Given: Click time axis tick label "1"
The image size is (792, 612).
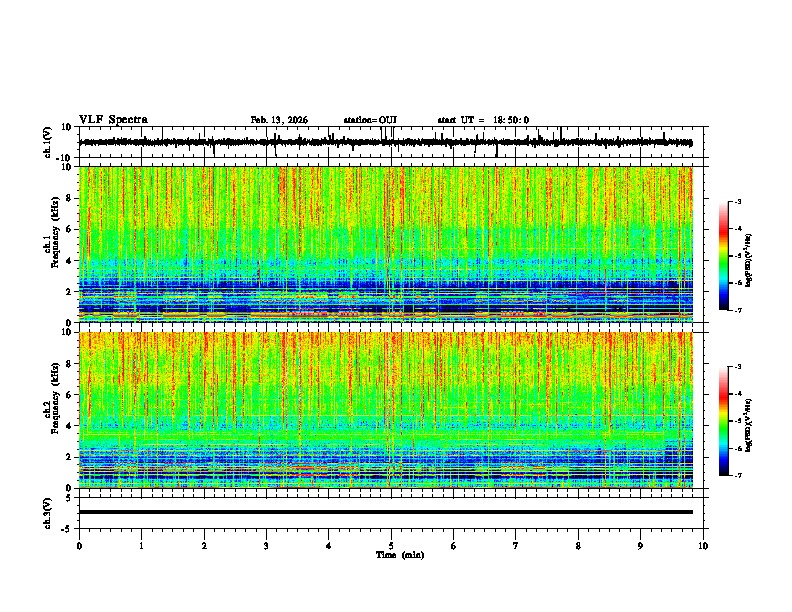Looking at the screenshot, I should [141, 546].
